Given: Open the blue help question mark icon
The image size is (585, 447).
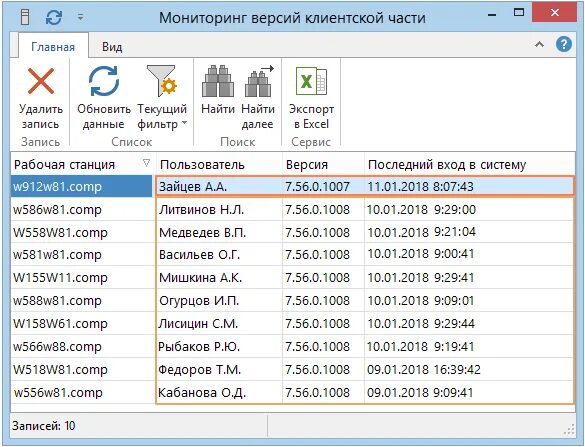Looking at the screenshot, I should (563, 44).
